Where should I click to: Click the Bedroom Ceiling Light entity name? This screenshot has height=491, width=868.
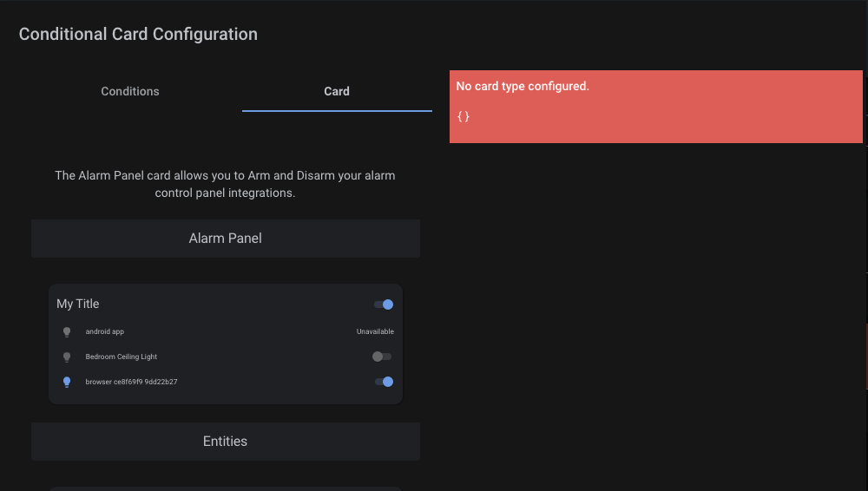coord(122,357)
